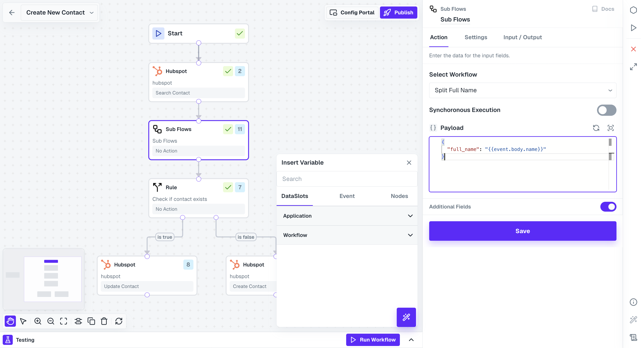
Task: Click the Save button
Action: tap(522, 231)
